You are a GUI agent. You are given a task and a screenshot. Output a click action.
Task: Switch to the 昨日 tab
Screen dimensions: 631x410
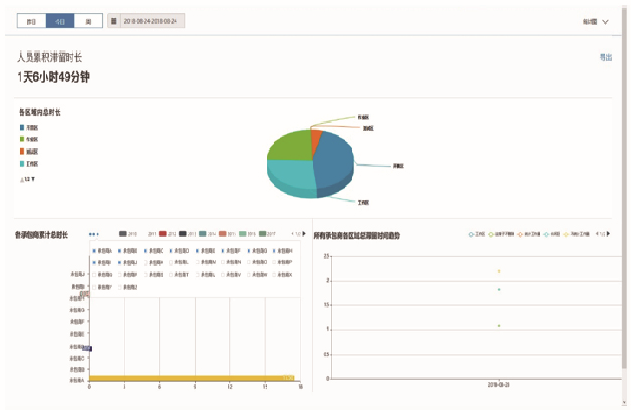pyautogui.click(x=31, y=20)
